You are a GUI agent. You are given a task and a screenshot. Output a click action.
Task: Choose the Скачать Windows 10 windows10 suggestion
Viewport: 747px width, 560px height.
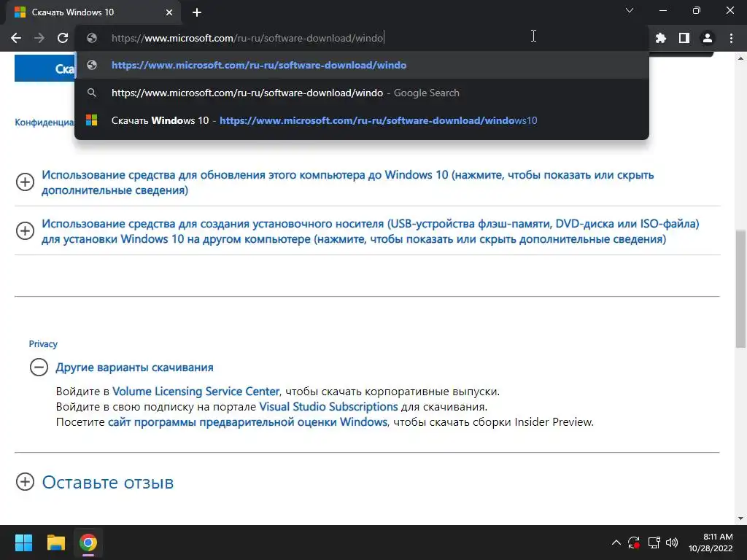tap(362, 120)
